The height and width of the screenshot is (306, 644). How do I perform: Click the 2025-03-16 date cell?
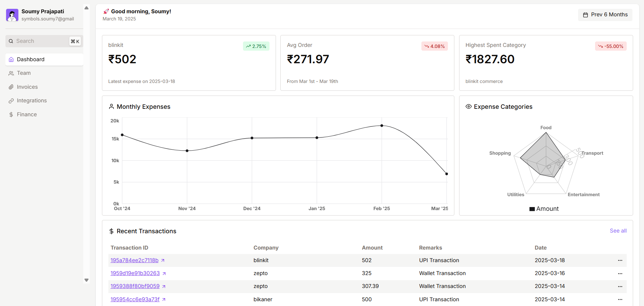(550, 273)
